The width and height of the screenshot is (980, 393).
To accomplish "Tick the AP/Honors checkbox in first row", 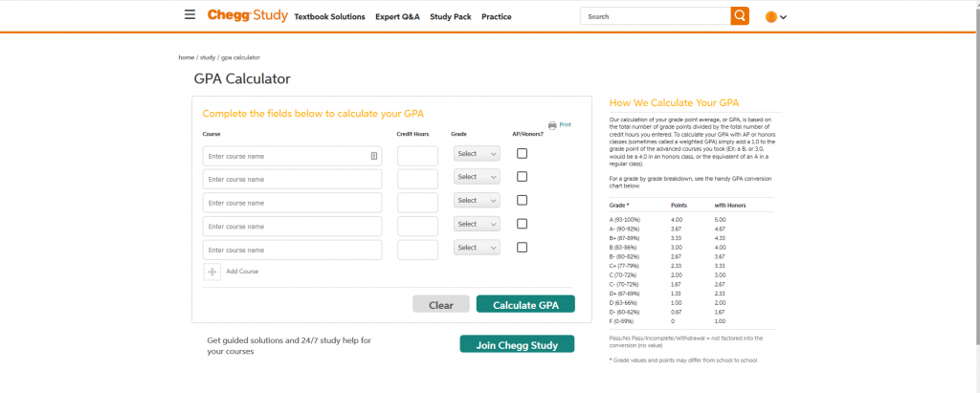I will (x=522, y=153).
